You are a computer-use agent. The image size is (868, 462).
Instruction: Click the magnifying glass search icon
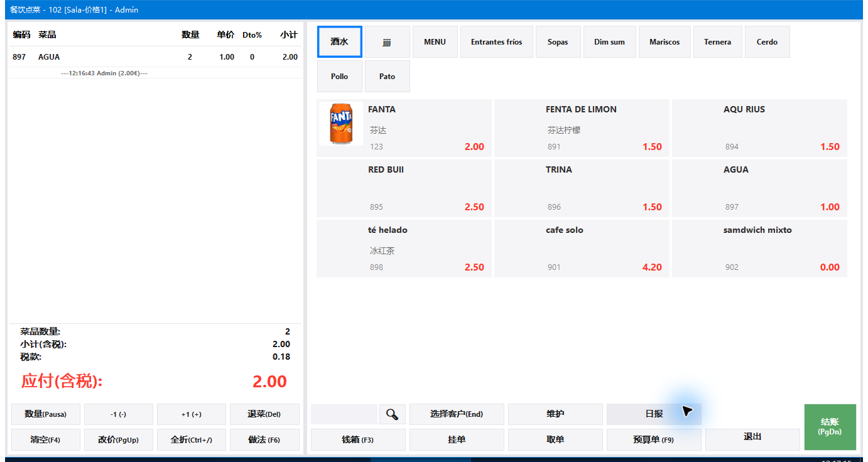[x=393, y=414]
